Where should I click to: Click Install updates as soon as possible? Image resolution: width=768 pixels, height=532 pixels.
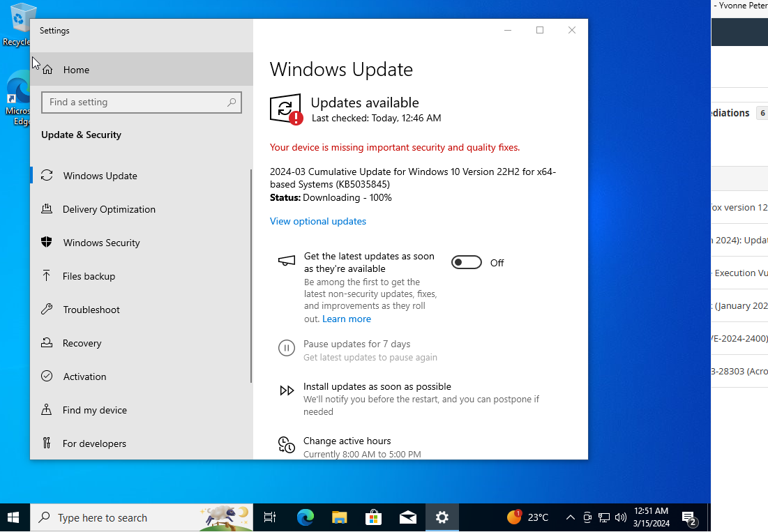377,387
